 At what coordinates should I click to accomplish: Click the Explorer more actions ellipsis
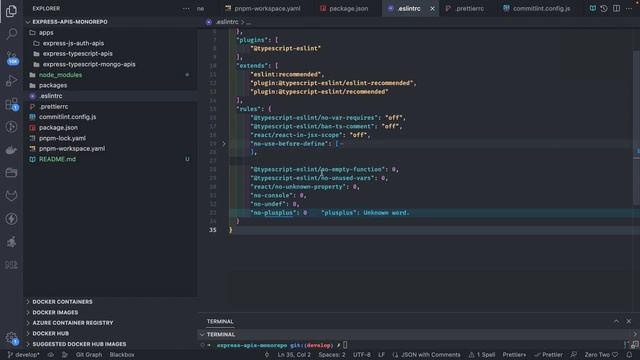point(186,9)
